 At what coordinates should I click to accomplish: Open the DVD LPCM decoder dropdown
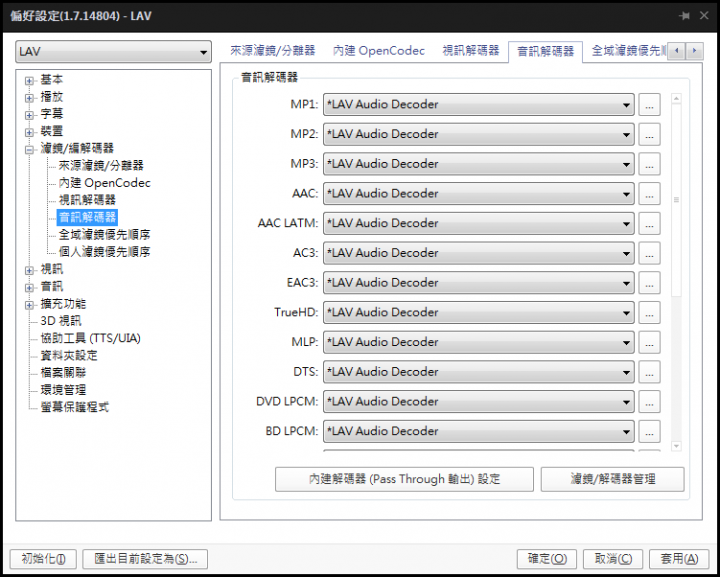pos(478,402)
